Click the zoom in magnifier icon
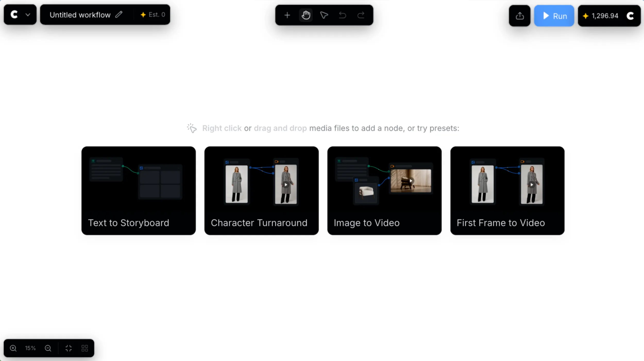Image resolution: width=644 pixels, height=361 pixels. point(13,348)
